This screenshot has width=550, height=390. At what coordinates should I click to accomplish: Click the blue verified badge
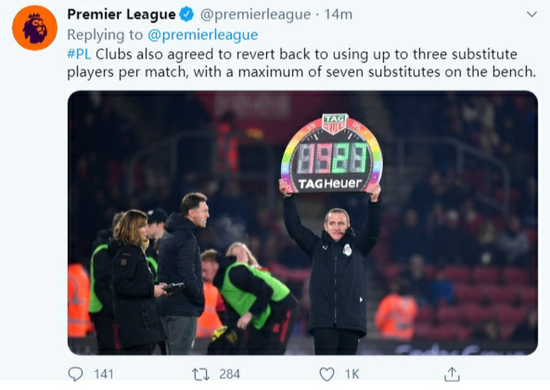(187, 14)
